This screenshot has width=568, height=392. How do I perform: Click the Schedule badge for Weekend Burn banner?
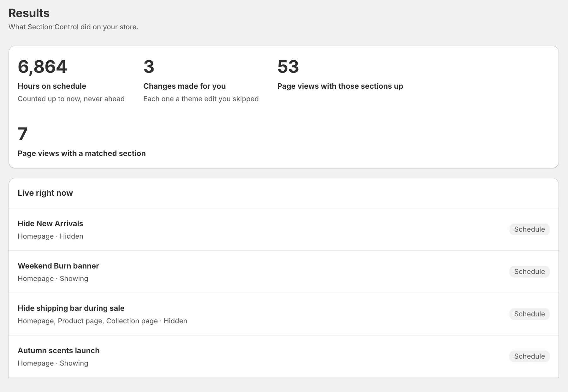point(529,271)
